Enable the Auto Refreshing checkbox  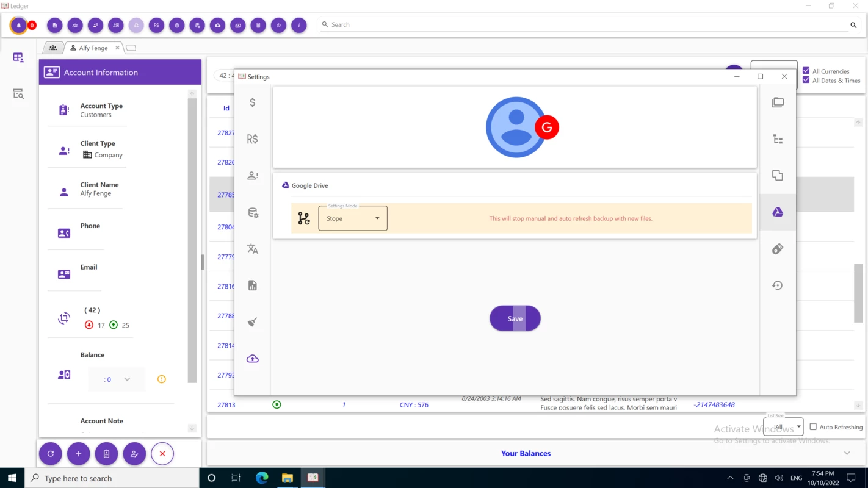click(813, 427)
